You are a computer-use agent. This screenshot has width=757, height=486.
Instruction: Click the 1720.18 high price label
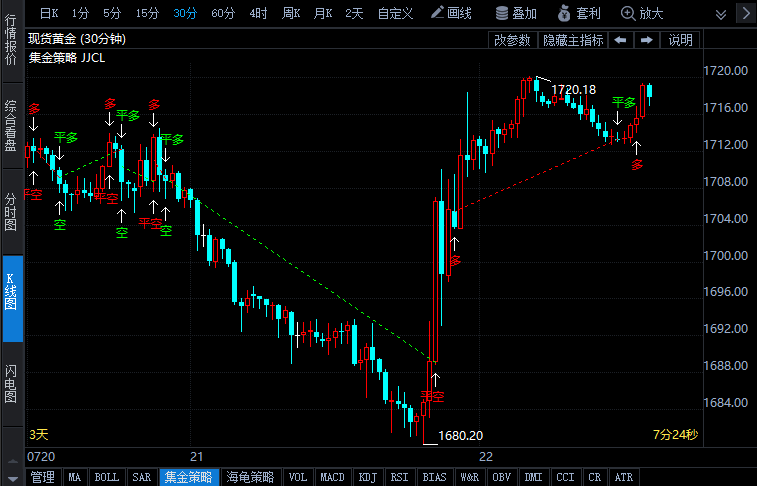click(x=574, y=89)
